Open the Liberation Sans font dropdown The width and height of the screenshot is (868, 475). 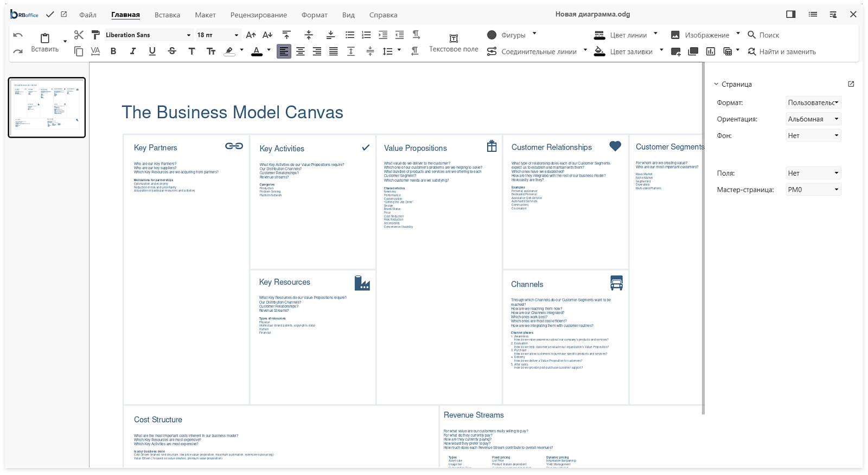pyautogui.click(x=148, y=35)
